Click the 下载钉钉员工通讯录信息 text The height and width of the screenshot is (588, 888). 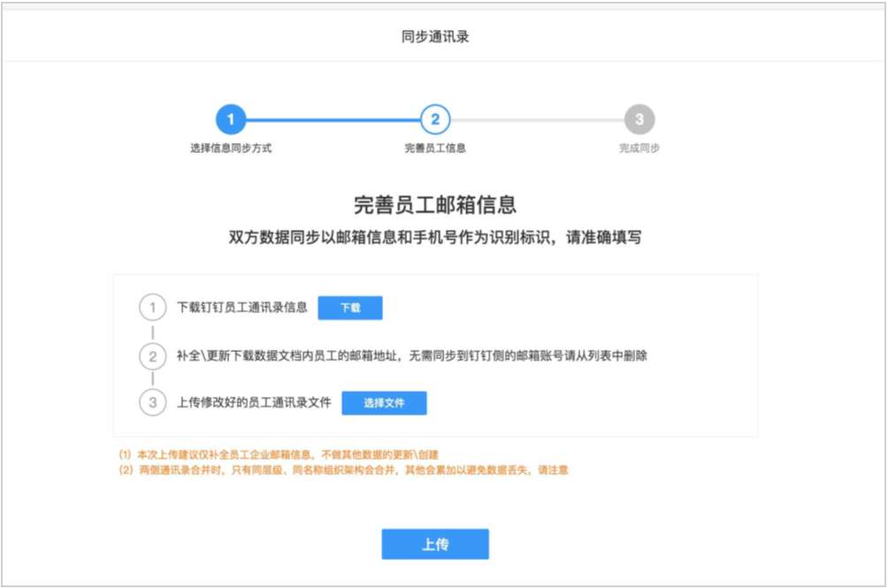[242, 308]
